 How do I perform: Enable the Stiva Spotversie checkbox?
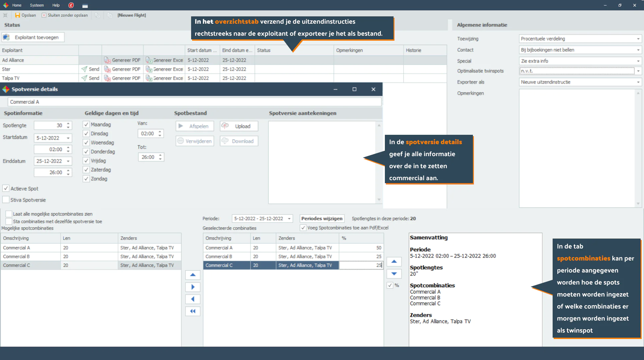[6, 200]
